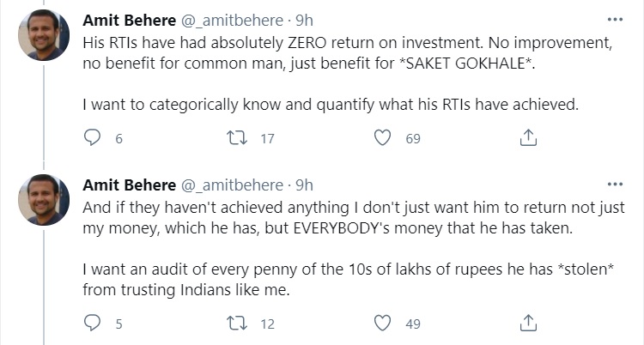Share the first tweet about RTIs

point(530,138)
